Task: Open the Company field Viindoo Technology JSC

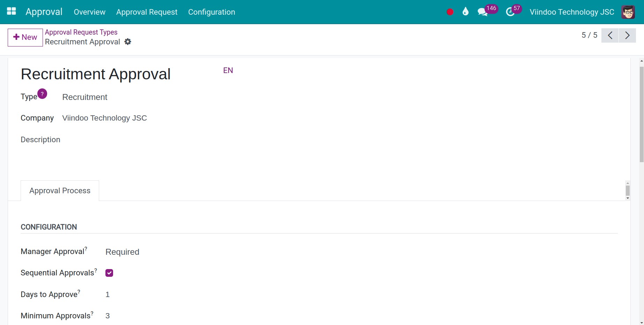Action: 104,118
